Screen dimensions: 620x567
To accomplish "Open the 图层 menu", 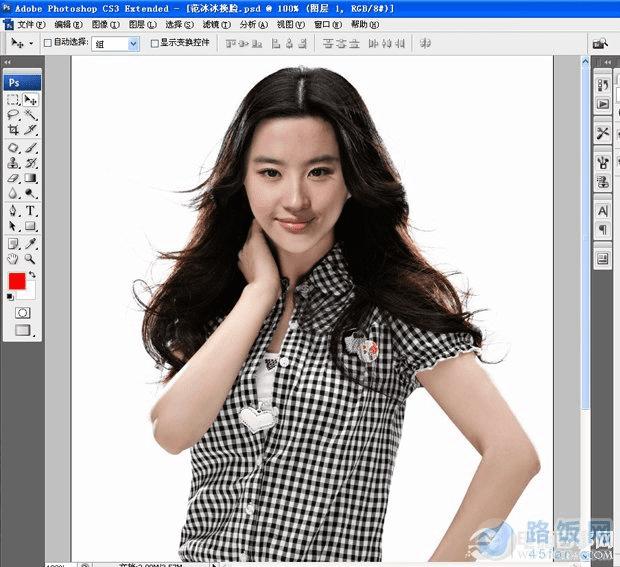I will (x=142, y=25).
